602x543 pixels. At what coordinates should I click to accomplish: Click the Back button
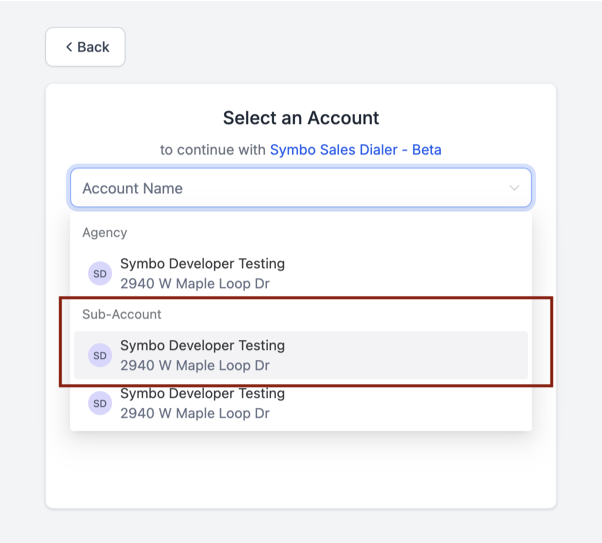coord(85,47)
